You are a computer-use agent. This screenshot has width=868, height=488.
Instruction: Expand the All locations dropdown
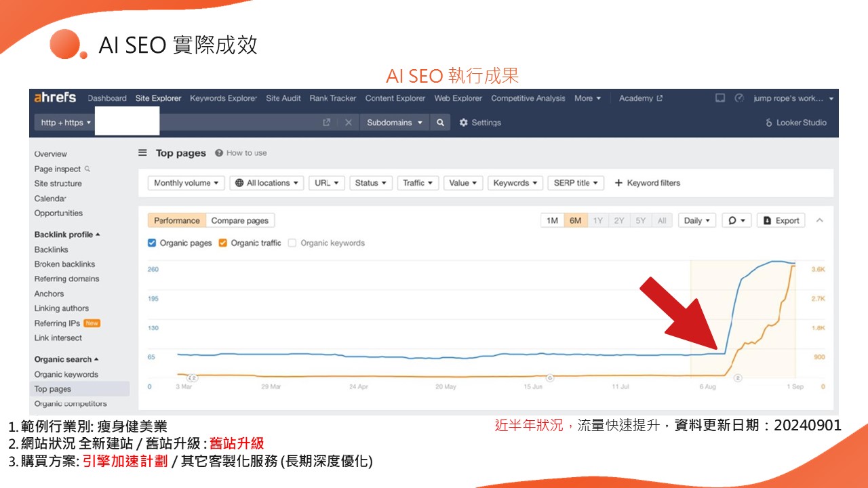(267, 183)
